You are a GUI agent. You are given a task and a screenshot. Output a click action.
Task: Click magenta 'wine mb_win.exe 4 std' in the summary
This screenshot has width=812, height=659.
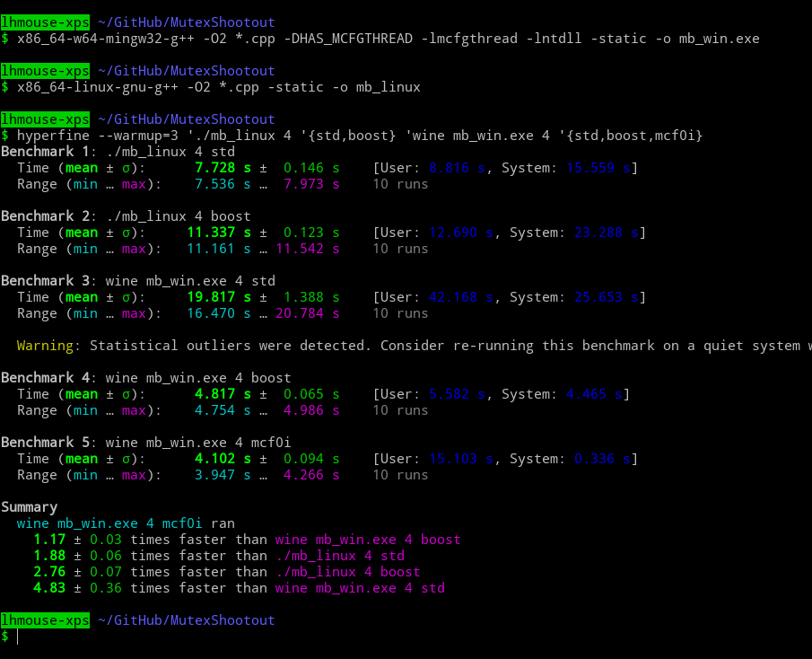coord(360,588)
